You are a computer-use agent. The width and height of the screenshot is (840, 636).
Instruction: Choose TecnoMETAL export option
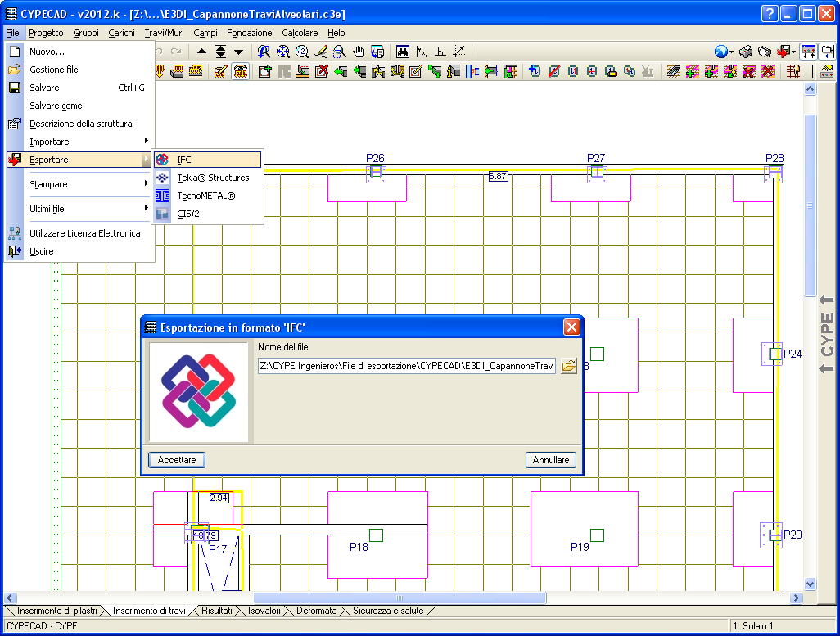click(208, 196)
